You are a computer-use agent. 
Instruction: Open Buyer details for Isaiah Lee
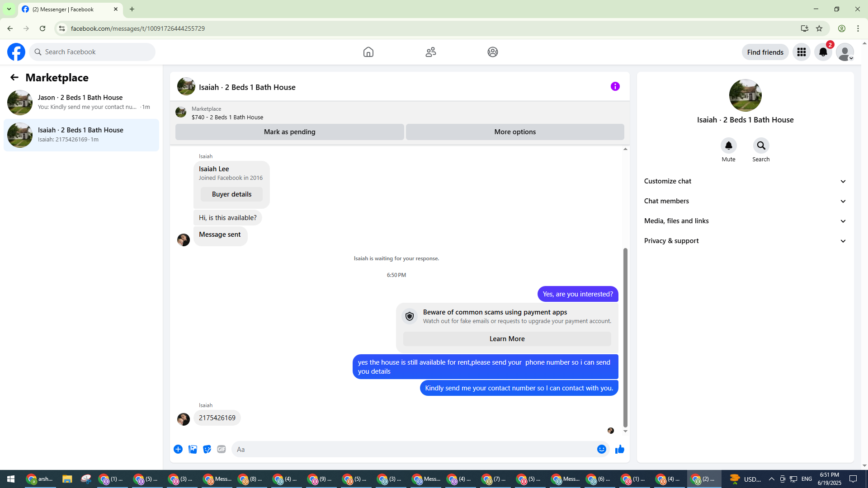(231, 194)
